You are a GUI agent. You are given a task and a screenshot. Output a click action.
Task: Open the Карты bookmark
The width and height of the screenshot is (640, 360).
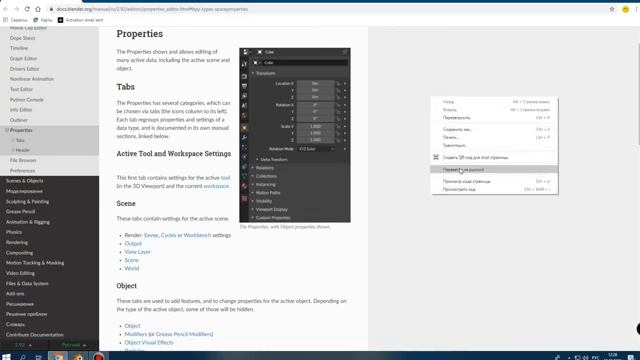pyautogui.click(x=42, y=20)
